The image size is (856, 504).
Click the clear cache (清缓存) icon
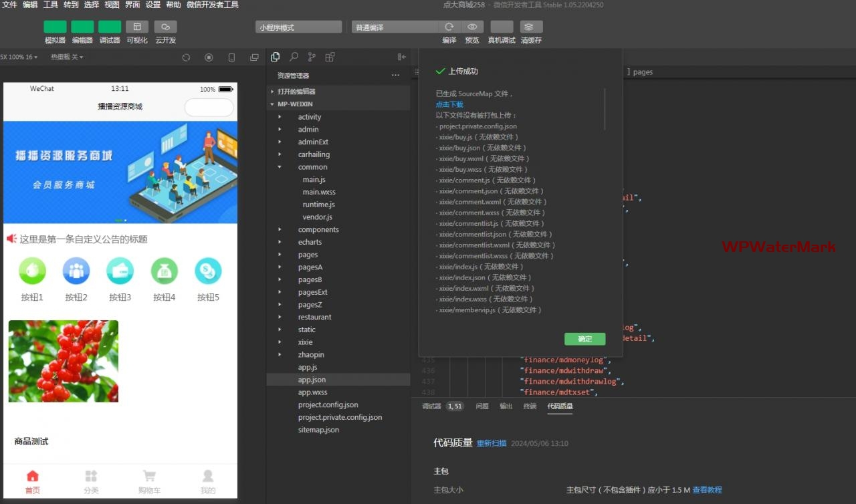531,27
